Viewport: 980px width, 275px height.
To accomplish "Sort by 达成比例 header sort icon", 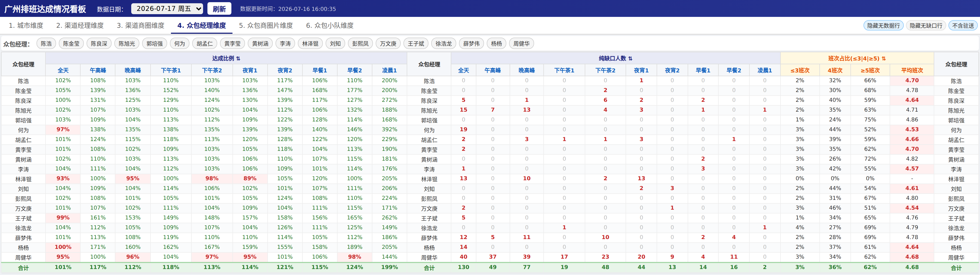I will click(238, 59).
